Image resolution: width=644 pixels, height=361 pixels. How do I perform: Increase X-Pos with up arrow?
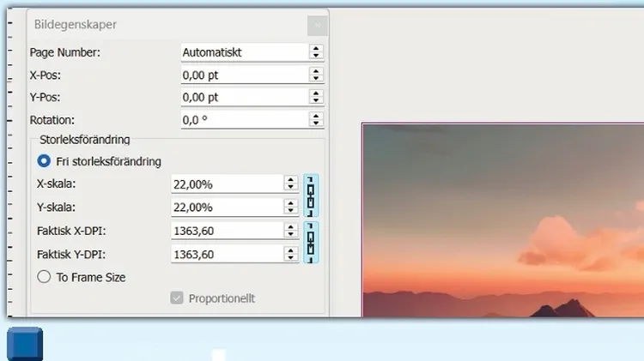pyautogui.click(x=316, y=71)
